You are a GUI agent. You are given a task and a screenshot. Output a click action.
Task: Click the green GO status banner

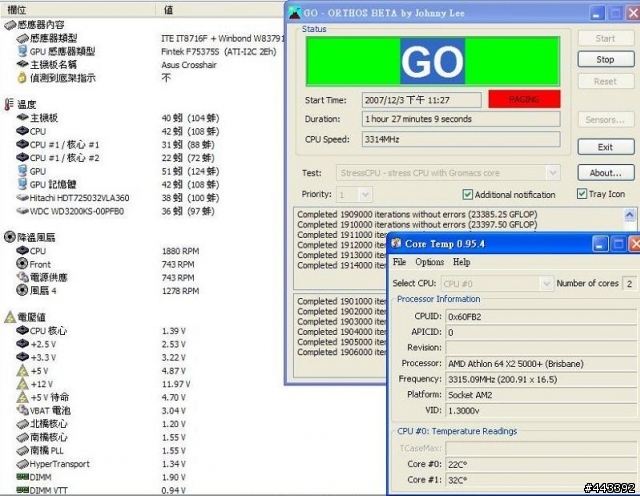[x=433, y=61]
